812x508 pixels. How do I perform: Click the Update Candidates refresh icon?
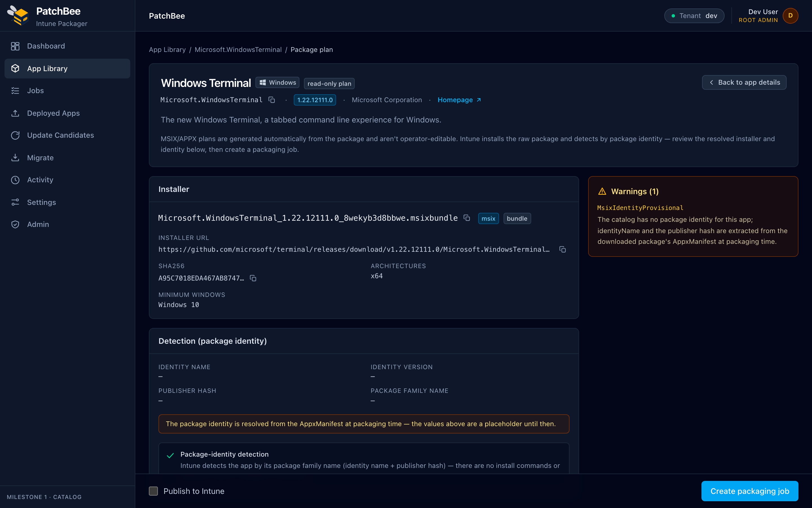15,135
